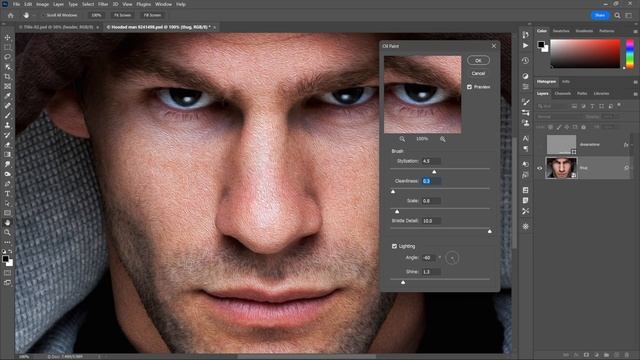The image size is (640, 360).
Task: Select the Gradient tool
Action: click(7, 155)
